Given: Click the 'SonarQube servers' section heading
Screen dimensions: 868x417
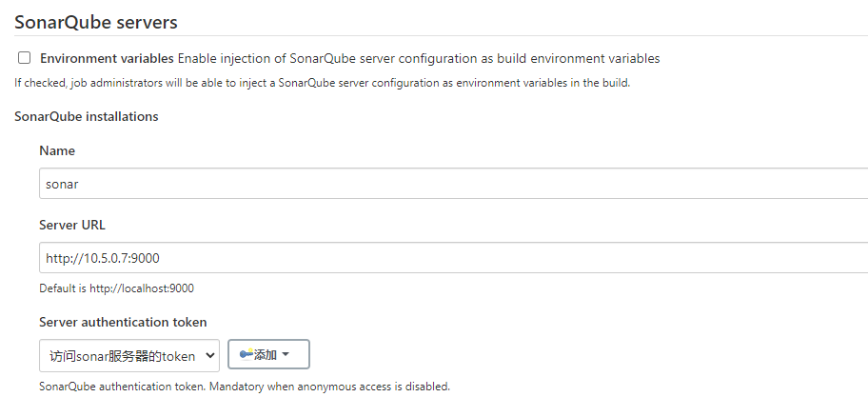Looking at the screenshot, I should click(96, 22).
